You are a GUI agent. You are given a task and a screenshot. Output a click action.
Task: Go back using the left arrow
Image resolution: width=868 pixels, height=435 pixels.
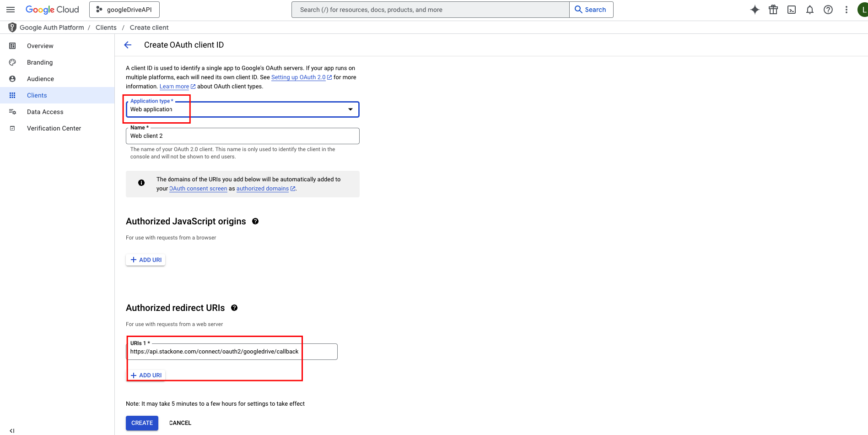[x=128, y=45]
